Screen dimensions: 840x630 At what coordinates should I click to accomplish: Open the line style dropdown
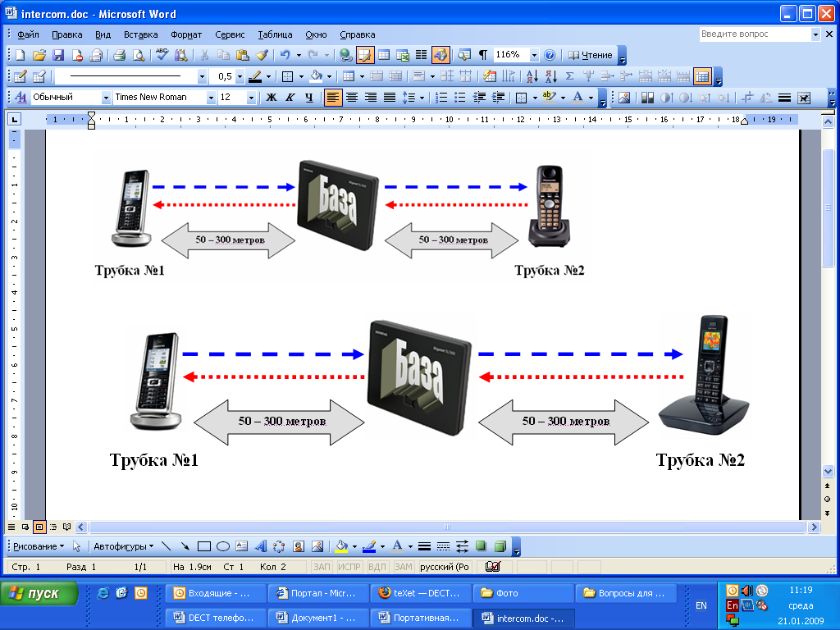(x=202, y=76)
